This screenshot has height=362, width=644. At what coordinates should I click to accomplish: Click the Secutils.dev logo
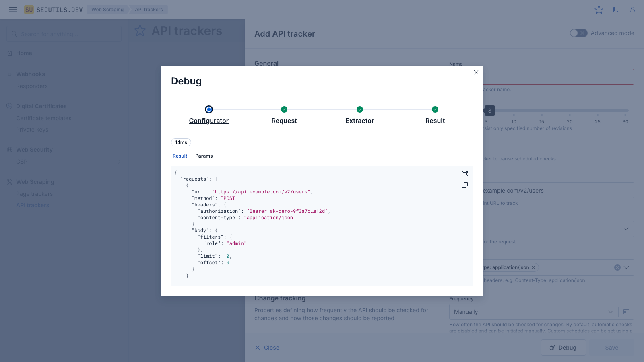click(x=54, y=10)
